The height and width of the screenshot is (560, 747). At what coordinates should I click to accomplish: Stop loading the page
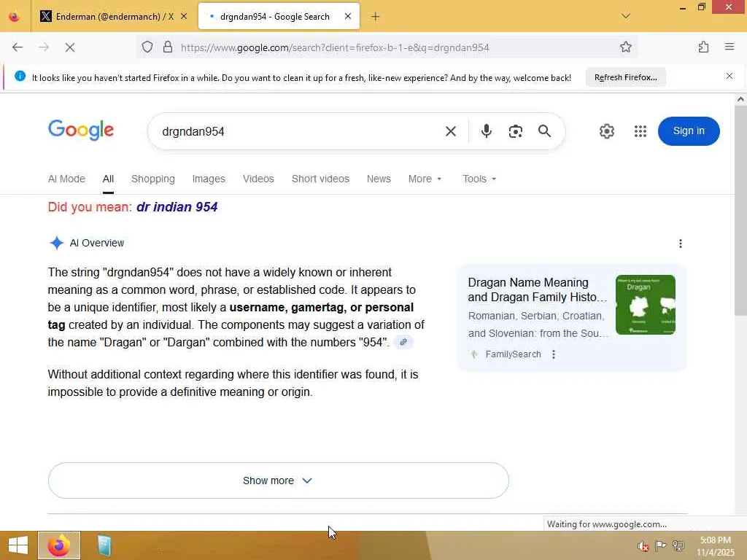click(x=70, y=47)
